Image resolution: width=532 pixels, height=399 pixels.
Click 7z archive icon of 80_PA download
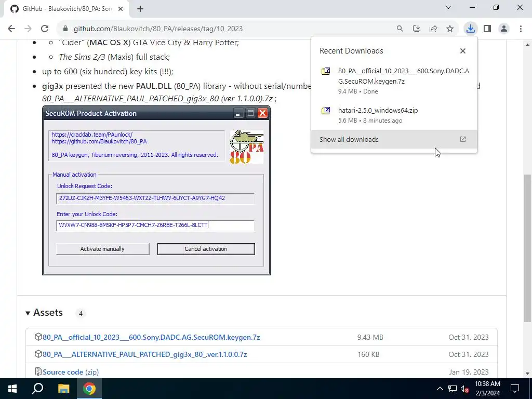pyautogui.click(x=326, y=71)
